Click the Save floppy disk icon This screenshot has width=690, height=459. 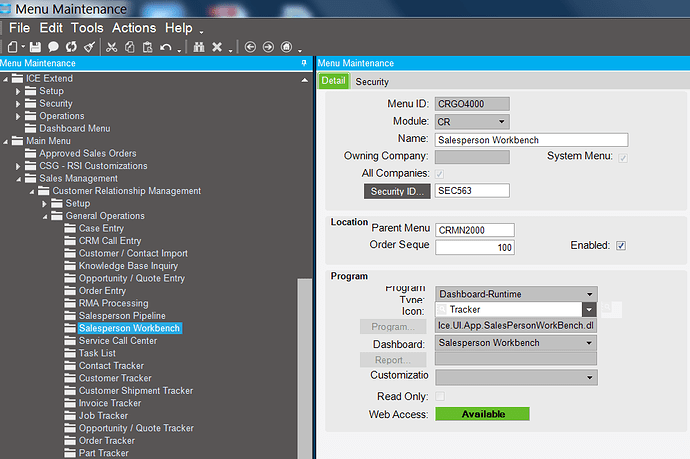coord(35,47)
